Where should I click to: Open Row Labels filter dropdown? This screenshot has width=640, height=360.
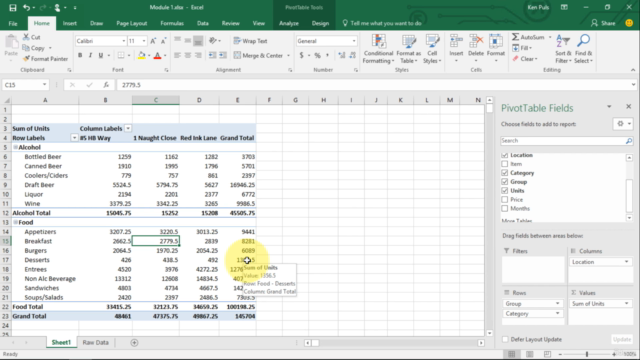pyautogui.click(x=74, y=138)
